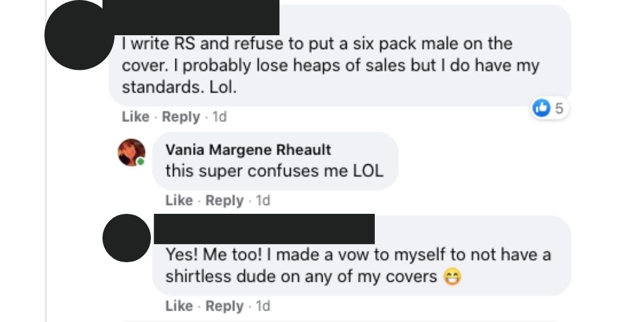Open redacted author name above "Yes! Me too!"
The image size is (644, 322).
[264, 228]
